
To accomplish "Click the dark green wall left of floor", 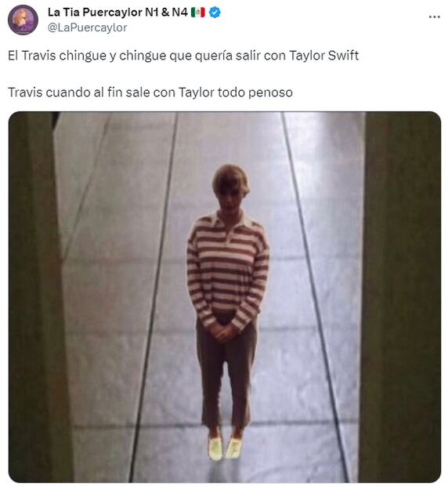I will tap(38, 297).
